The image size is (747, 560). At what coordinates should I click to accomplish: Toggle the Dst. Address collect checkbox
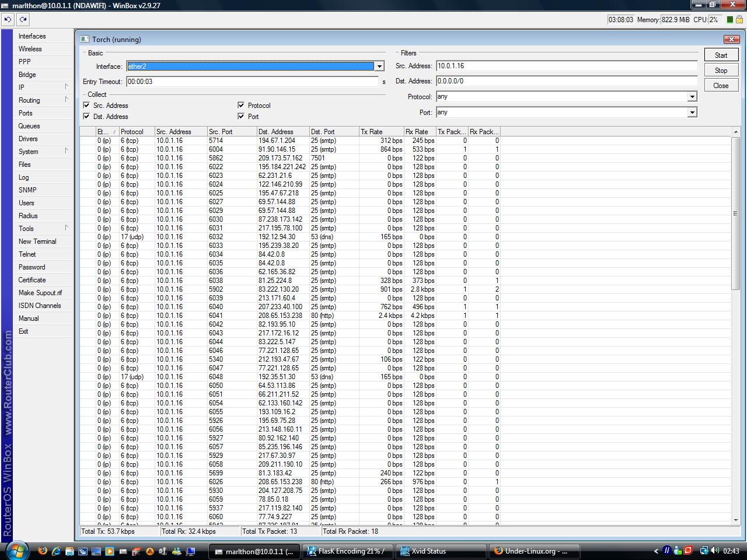point(86,116)
